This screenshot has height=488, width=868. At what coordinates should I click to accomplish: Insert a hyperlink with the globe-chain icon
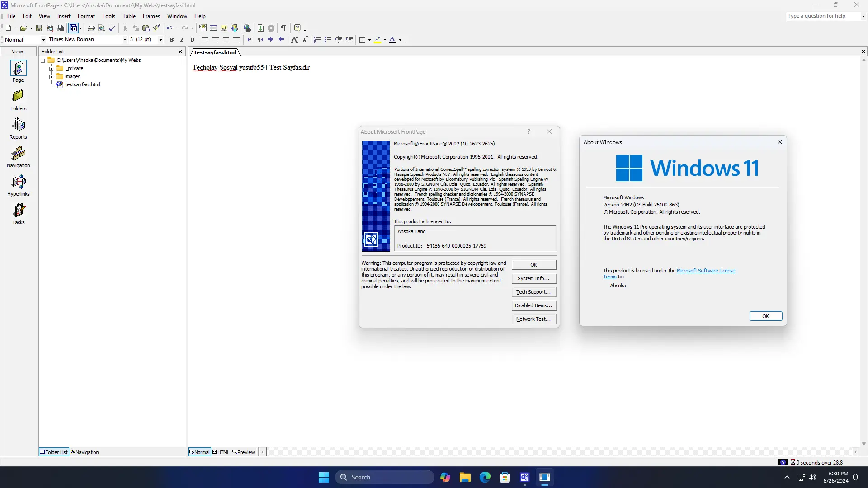point(247,28)
